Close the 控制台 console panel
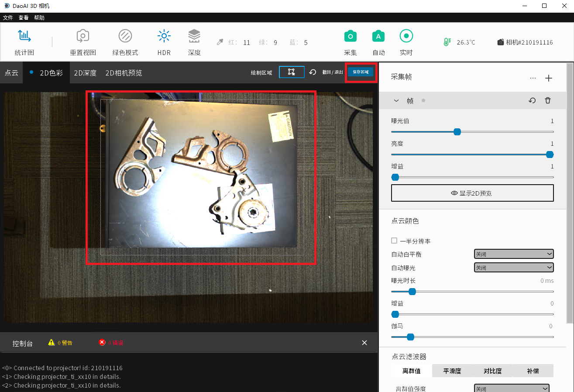Screen dimensions: 574x392 pos(364,343)
